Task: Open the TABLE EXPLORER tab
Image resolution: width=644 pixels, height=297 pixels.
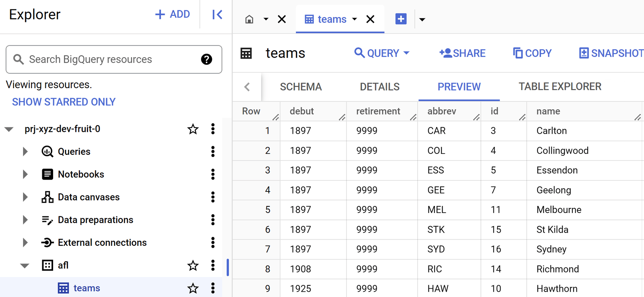Action: pyautogui.click(x=560, y=87)
